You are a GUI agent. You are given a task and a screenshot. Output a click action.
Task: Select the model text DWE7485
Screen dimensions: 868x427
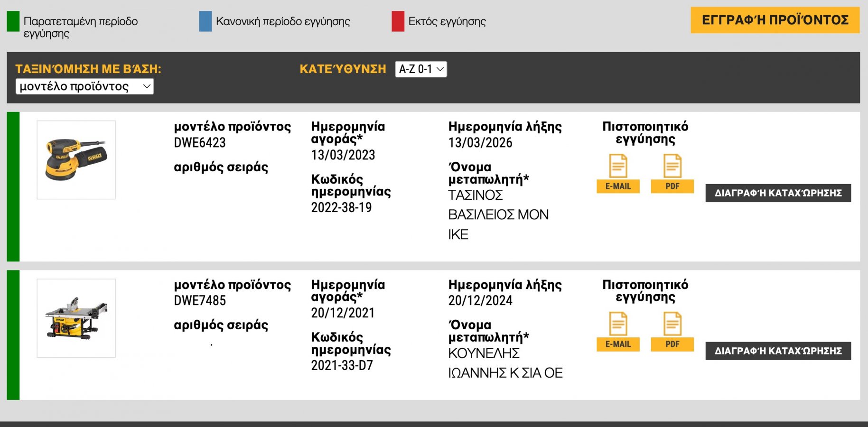pos(200,300)
